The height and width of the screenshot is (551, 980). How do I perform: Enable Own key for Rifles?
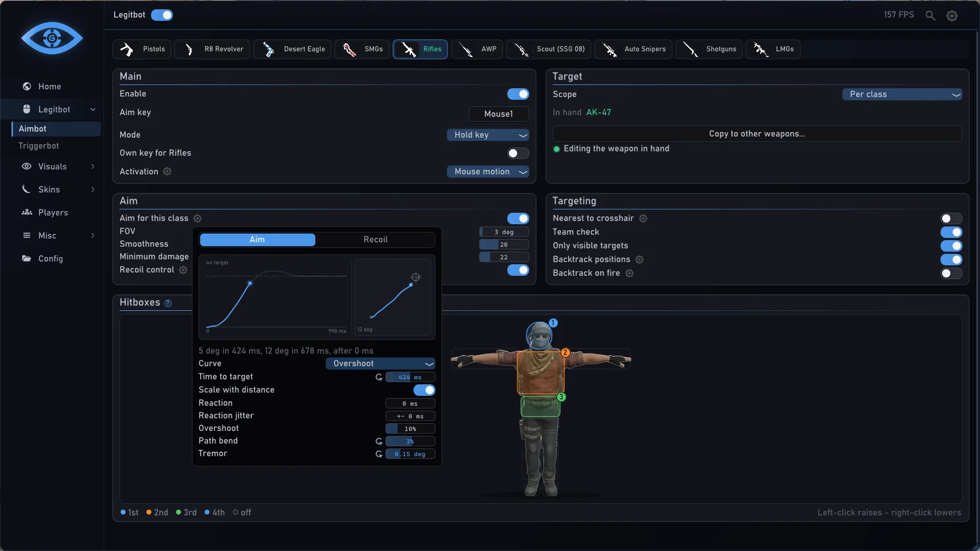[518, 154]
